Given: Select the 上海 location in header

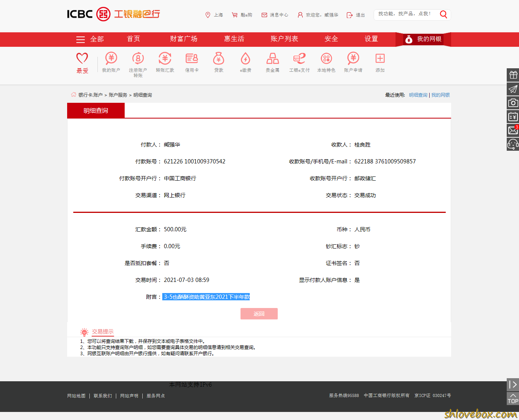Looking at the screenshot, I should 214,15.
